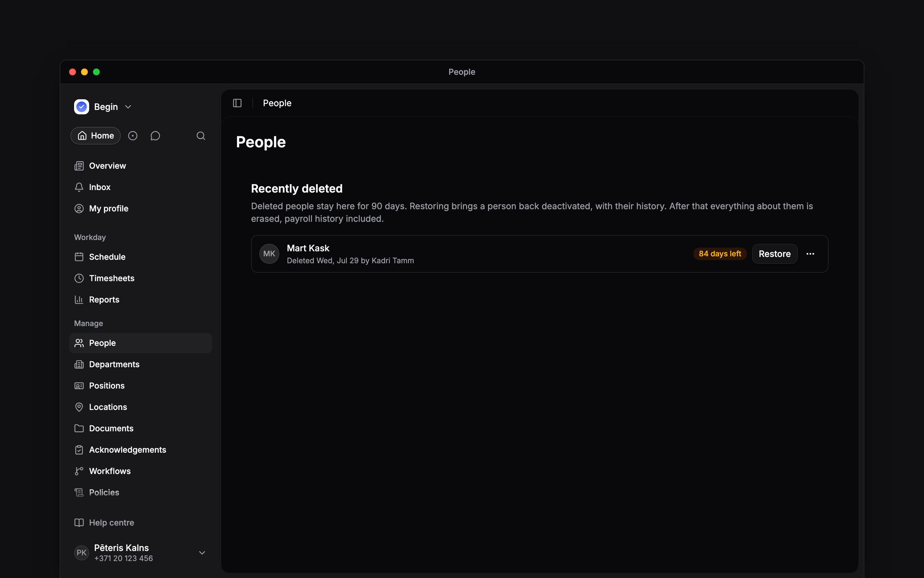The width and height of the screenshot is (924, 578).
Task: Click the Timesheets clock icon
Action: coord(79,278)
